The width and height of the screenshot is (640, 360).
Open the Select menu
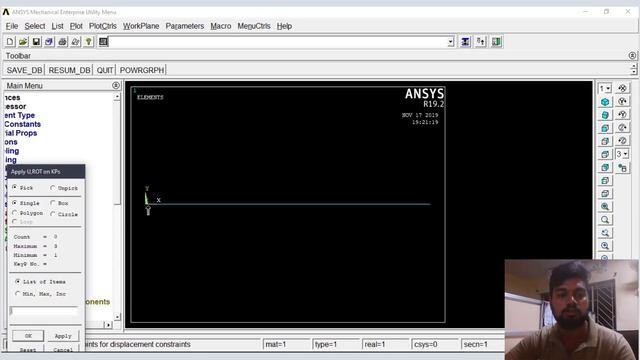pos(35,26)
